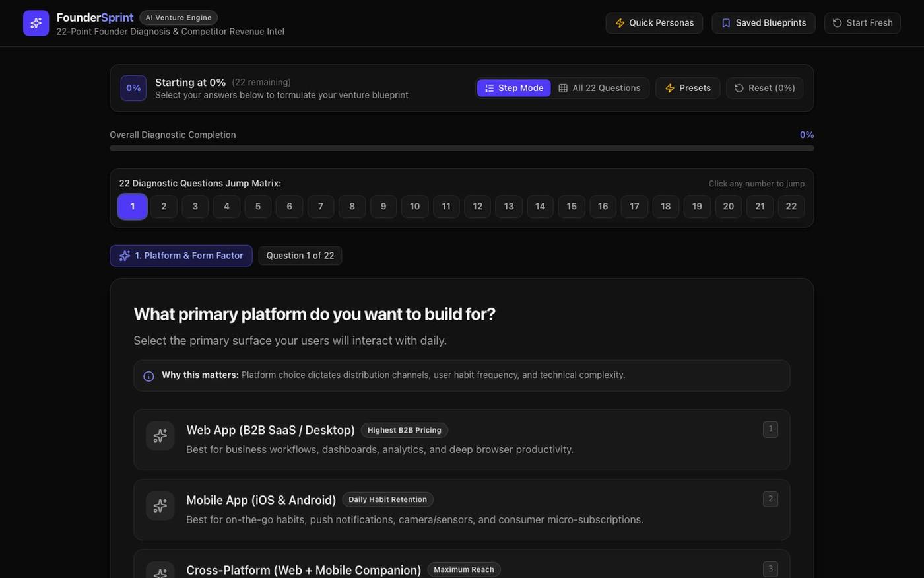Screen dimensions: 924x578
Task: Click the 1. Platform & Form Factor pill
Action: pyautogui.click(x=181, y=256)
